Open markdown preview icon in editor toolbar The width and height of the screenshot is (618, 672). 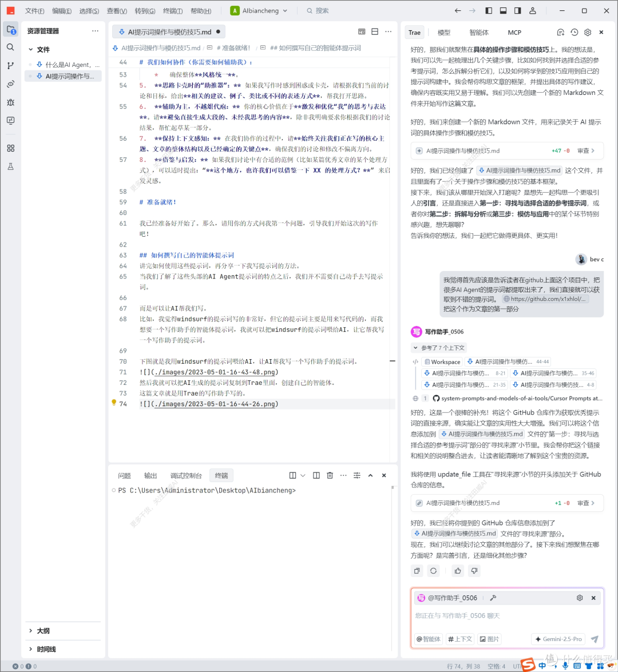point(362,31)
